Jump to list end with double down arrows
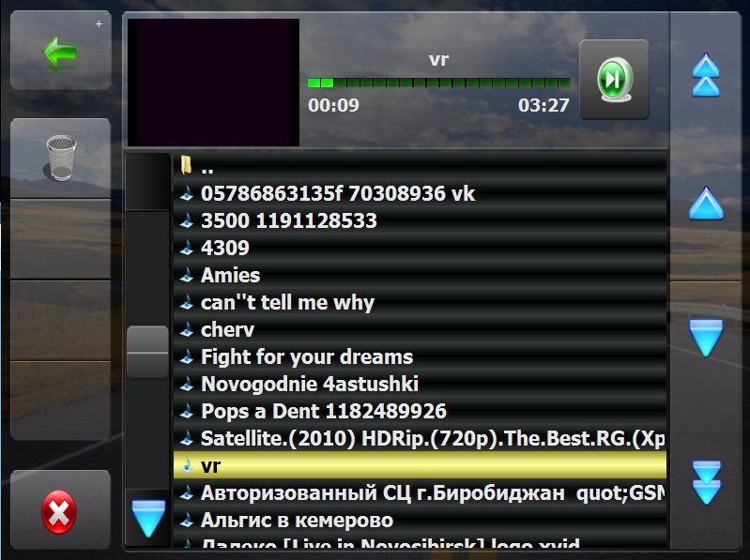Screen dimensions: 750x560 (706, 482)
